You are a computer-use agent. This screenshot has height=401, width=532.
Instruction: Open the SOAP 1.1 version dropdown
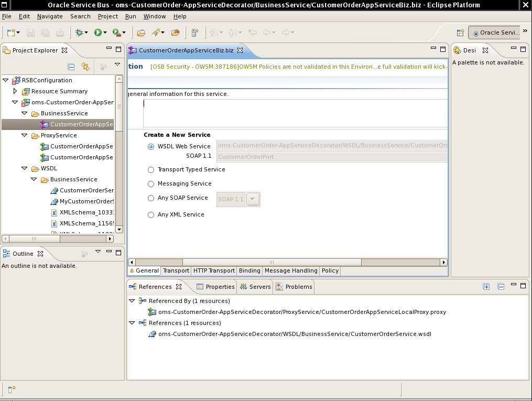pos(253,199)
